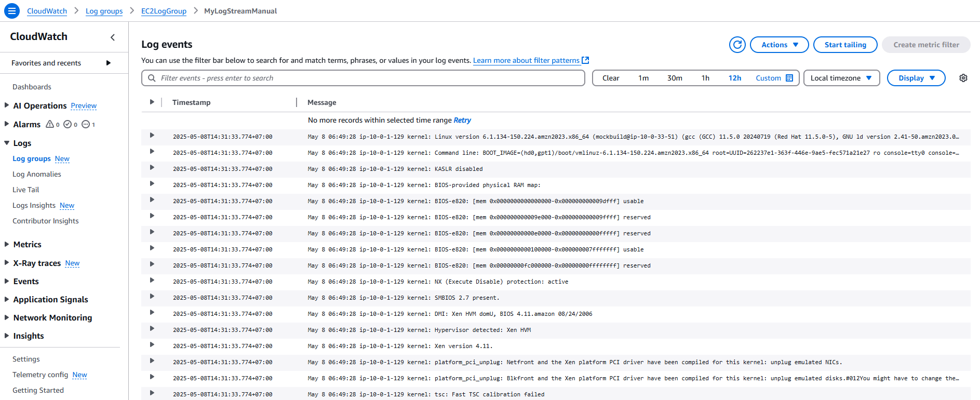Open EC2LogGroup breadcrumb link
The height and width of the screenshot is (400, 980).
point(164,11)
